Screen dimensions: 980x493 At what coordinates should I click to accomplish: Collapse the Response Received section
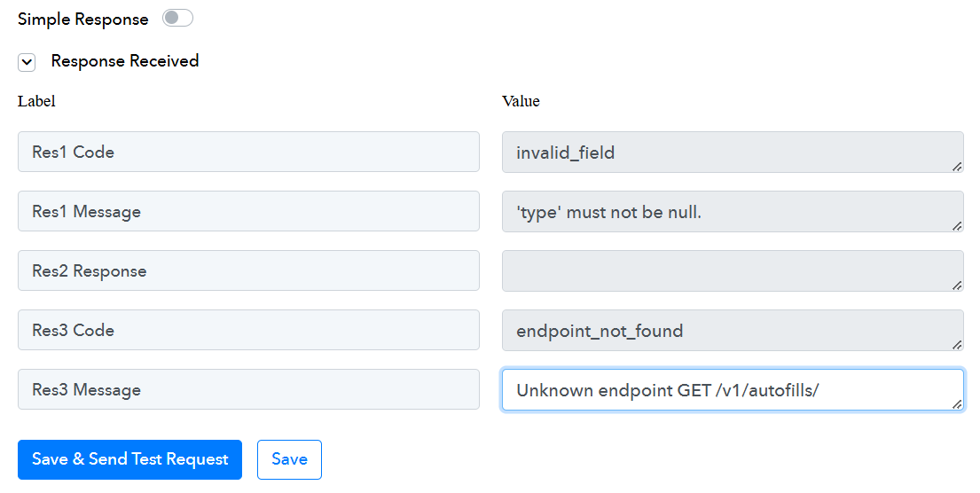pos(27,62)
